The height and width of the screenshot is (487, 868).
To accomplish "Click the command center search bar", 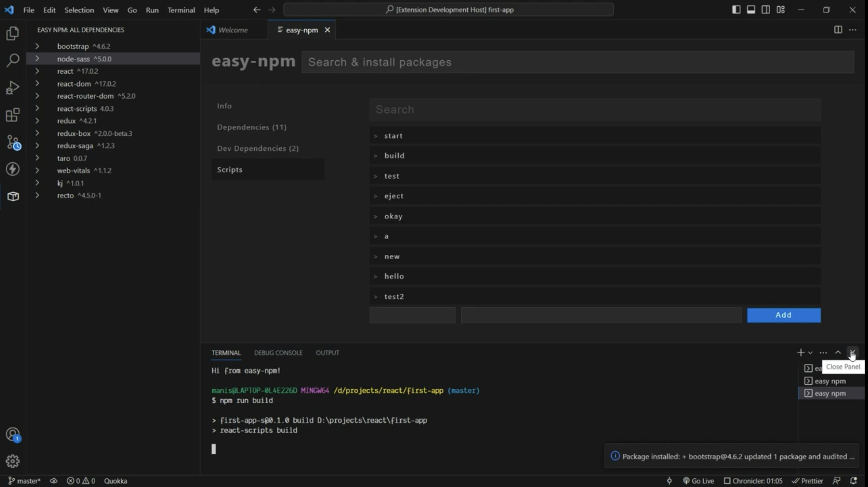I will [448, 10].
